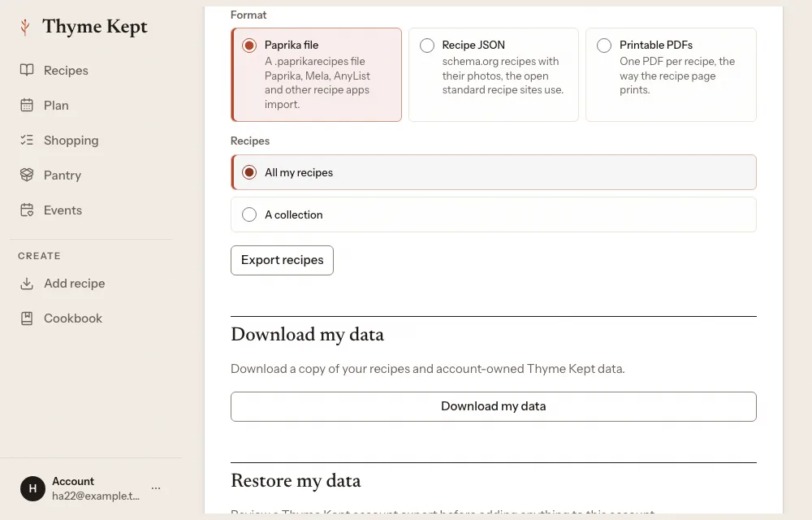Click the Export recipes button

click(x=283, y=260)
